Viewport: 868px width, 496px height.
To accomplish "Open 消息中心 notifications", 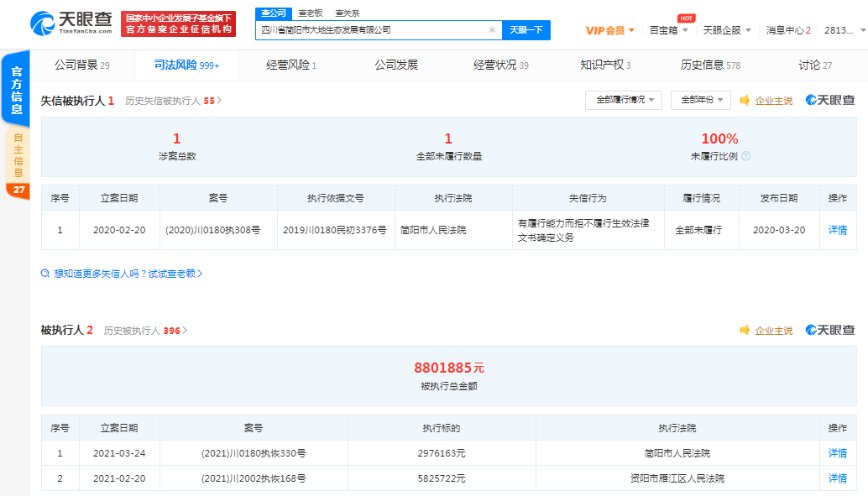I will click(788, 30).
